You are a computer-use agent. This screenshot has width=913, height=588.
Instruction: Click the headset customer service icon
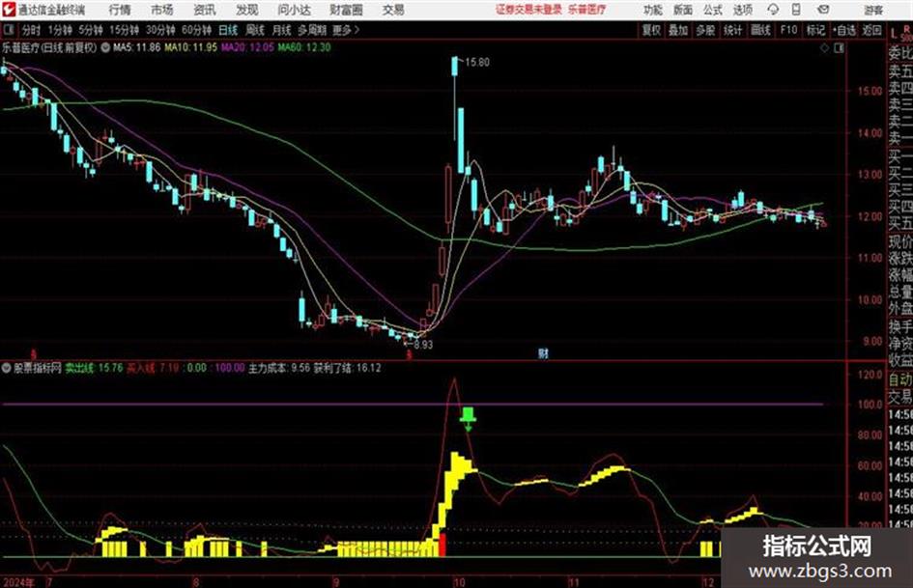[x=773, y=10]
